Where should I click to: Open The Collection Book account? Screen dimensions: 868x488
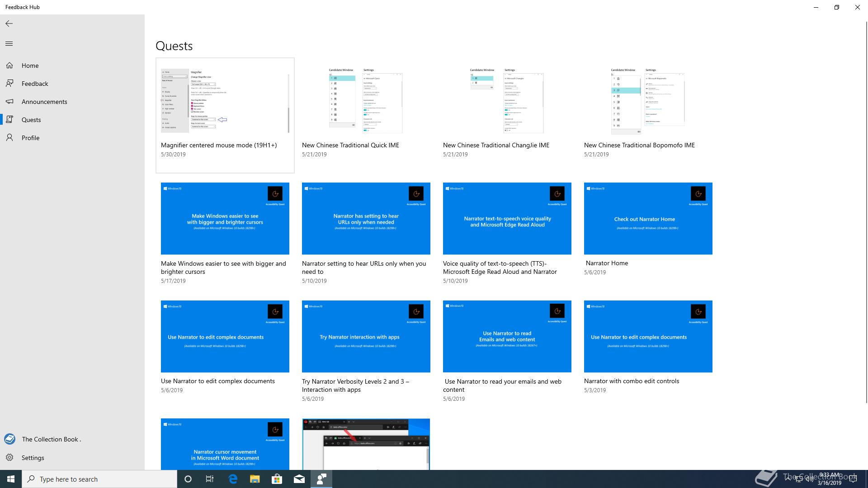[x=51, y=439]
